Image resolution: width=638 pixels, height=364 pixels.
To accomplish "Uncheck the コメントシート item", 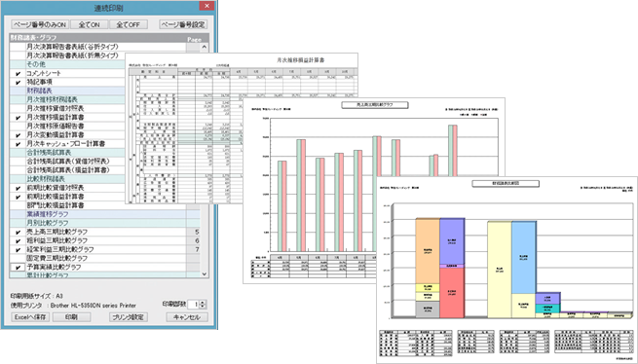I will point(18,74).
